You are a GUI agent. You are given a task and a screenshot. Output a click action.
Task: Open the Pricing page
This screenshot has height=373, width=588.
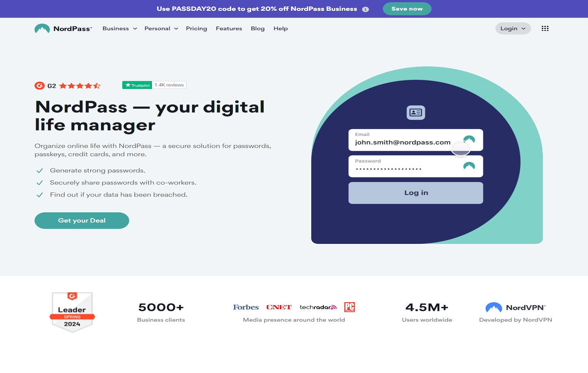(x=196, y=28)
